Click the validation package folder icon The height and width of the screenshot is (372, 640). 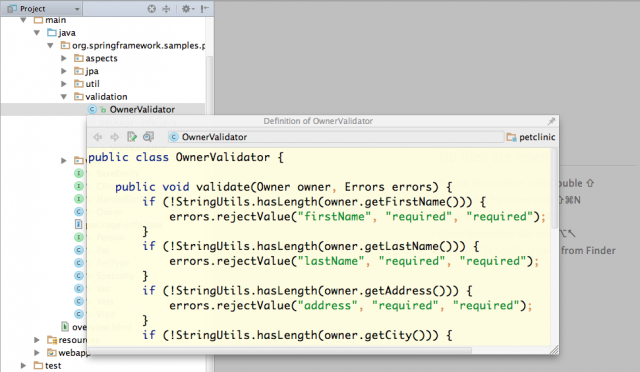[x=79, y=97]
